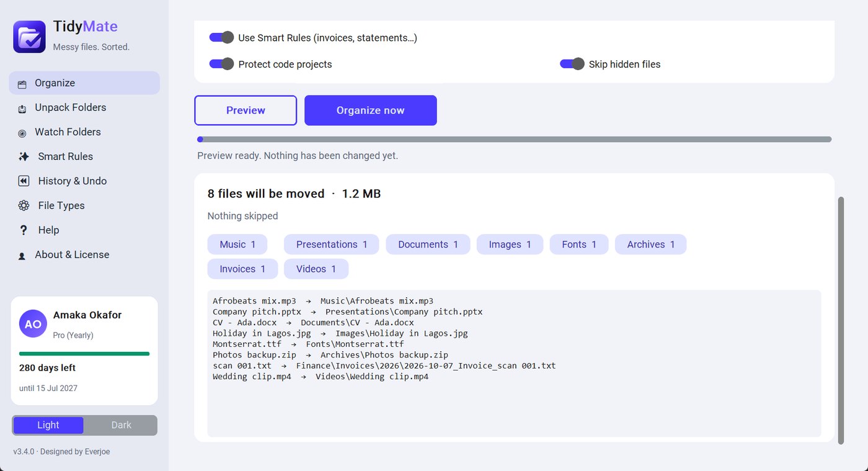Click the Help question mark icon

24,230
